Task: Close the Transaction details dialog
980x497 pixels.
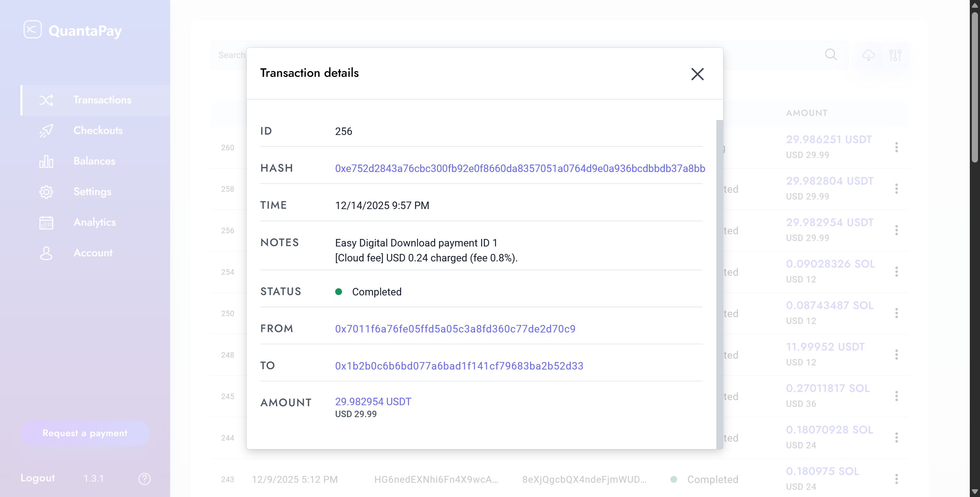Action: [x=697, y=74]
